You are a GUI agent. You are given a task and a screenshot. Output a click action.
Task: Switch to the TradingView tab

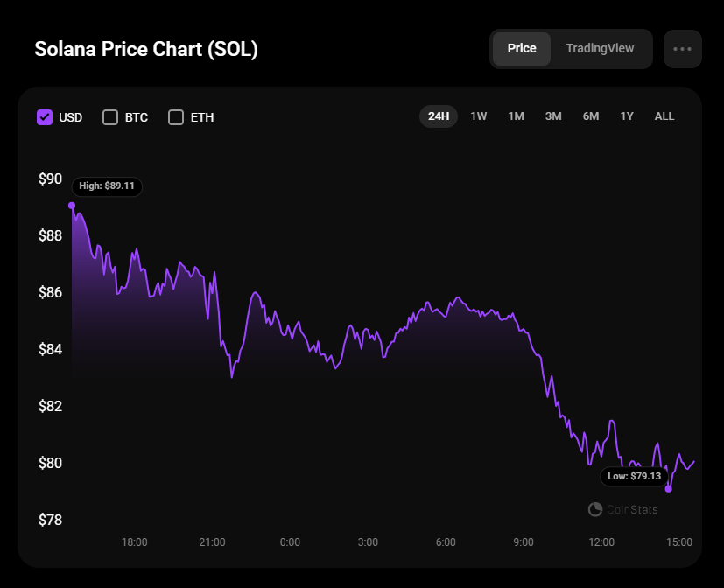coord(600,49)
